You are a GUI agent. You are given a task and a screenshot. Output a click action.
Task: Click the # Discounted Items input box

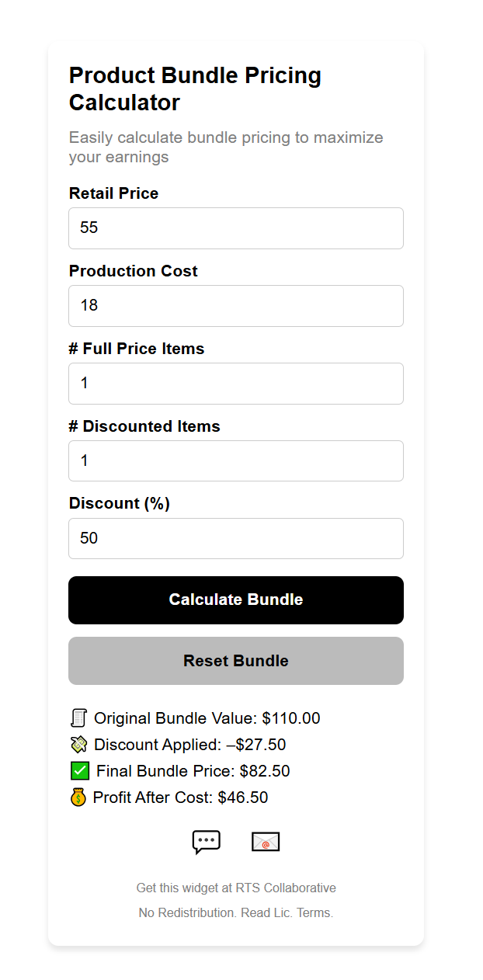pyautogui.click(x=236, y=461)
